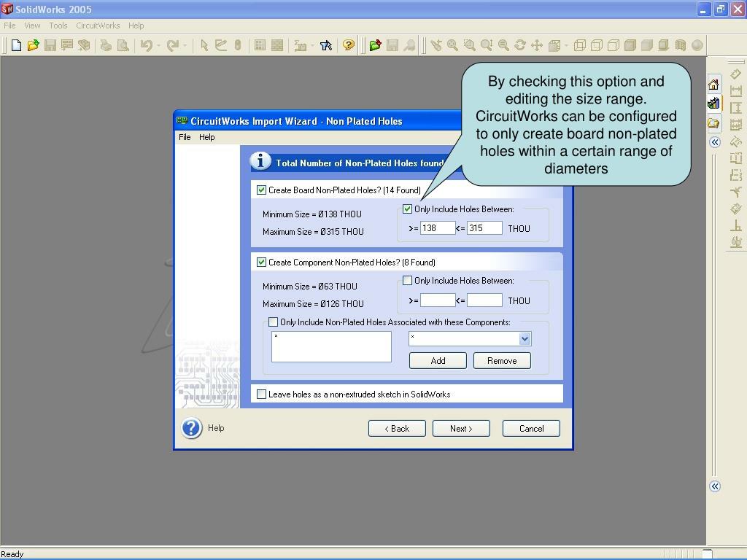Click the empty component maximum size field
Screen dimensions: 747x560
[484, 300]
